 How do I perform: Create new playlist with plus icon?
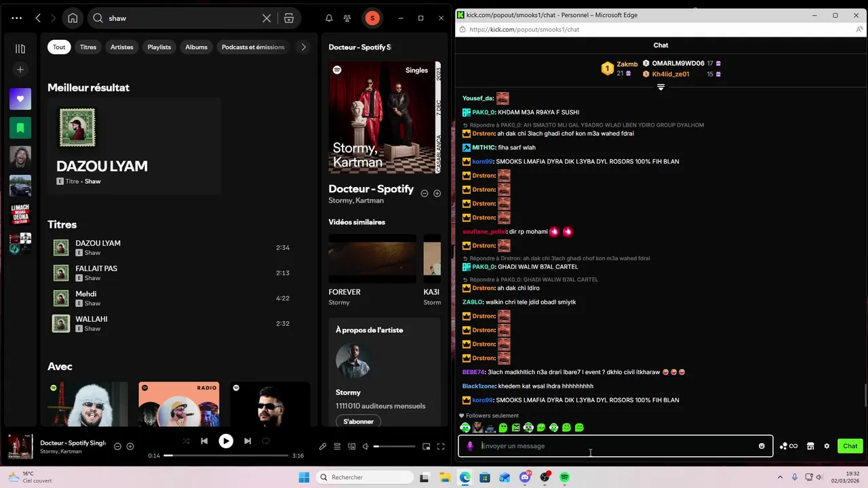tap(20, 70)
